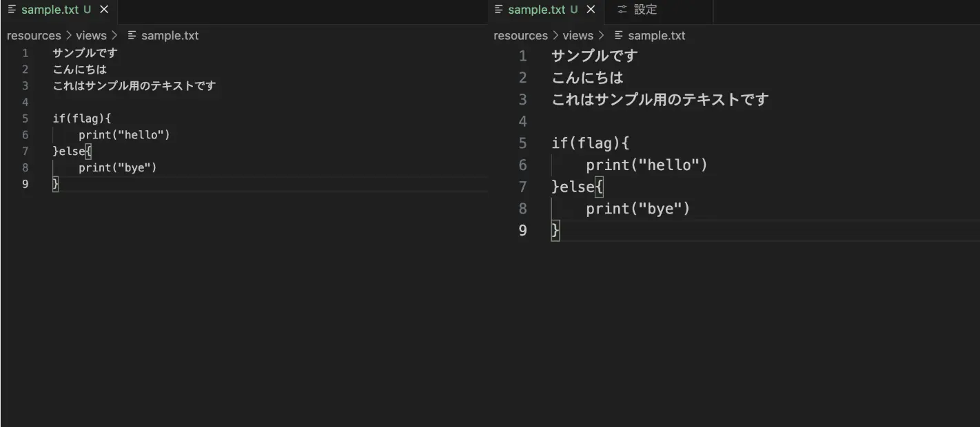
Task: Click the file icon on the left sample.txt tab
Action: (x=12, y=10)
